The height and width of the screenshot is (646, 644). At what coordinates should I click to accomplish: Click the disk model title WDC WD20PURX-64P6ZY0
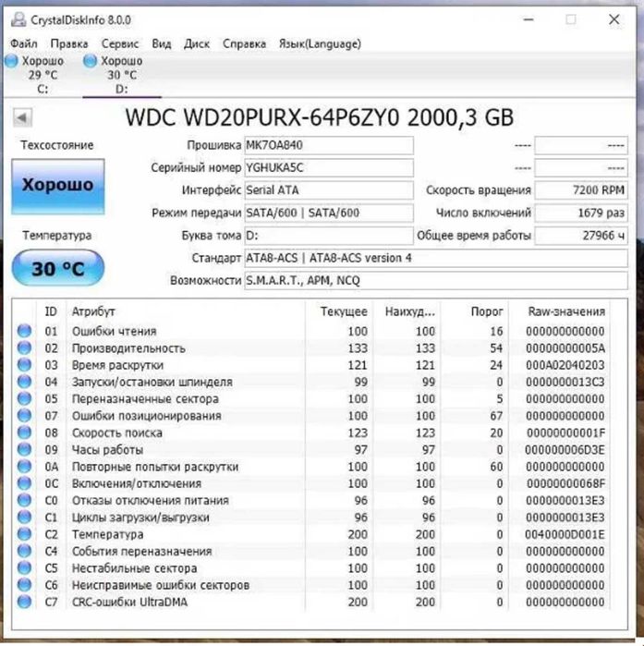(x=262, y=117)
